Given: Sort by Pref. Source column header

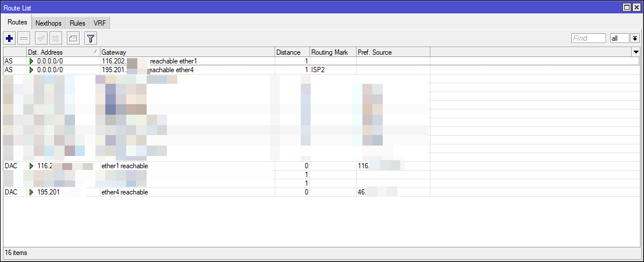Looking at the screenshot, I should coord(393,52).
